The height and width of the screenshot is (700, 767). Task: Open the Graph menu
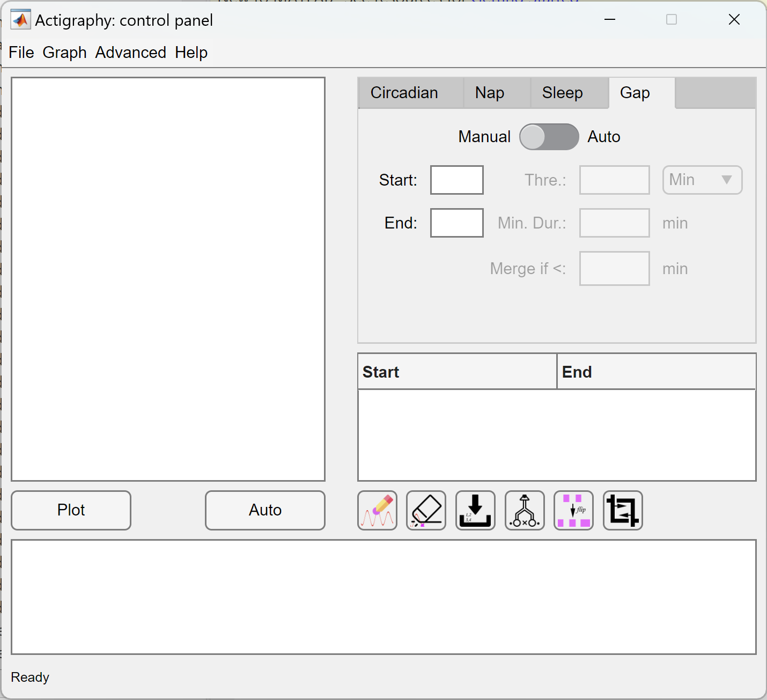pyautogui.click(x=65, y=53)
